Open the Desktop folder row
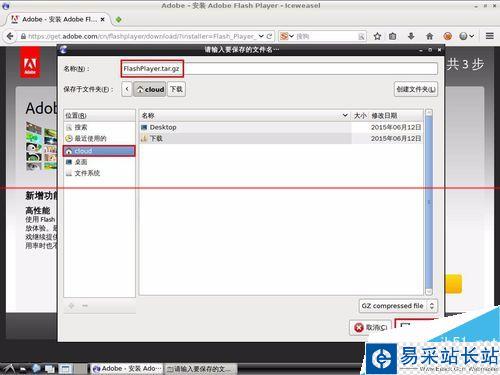The width and height of the screenshot is (500, 375). 281,127
